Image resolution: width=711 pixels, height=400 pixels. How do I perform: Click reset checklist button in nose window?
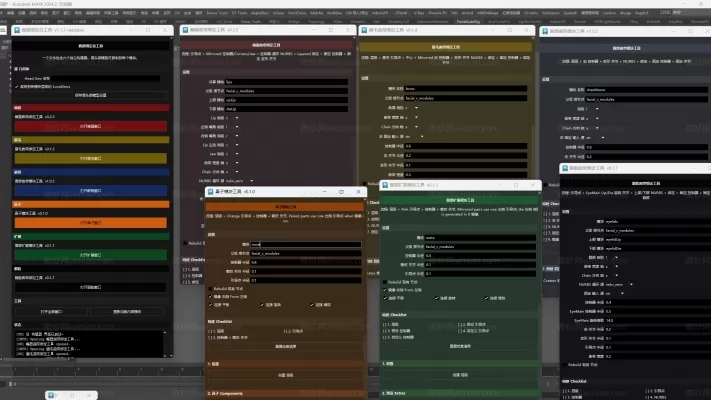click(x=286, y=346)
